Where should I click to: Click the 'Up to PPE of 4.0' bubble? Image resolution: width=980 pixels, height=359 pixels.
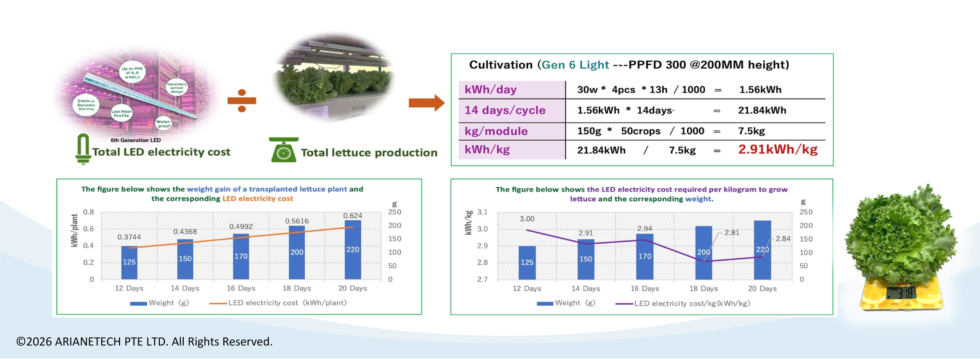coord(132,73)
